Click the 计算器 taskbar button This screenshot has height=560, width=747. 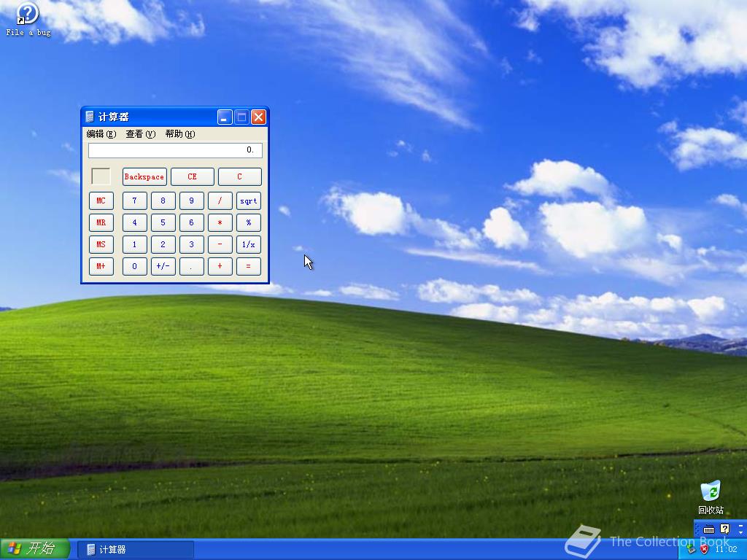coord(136,550)
